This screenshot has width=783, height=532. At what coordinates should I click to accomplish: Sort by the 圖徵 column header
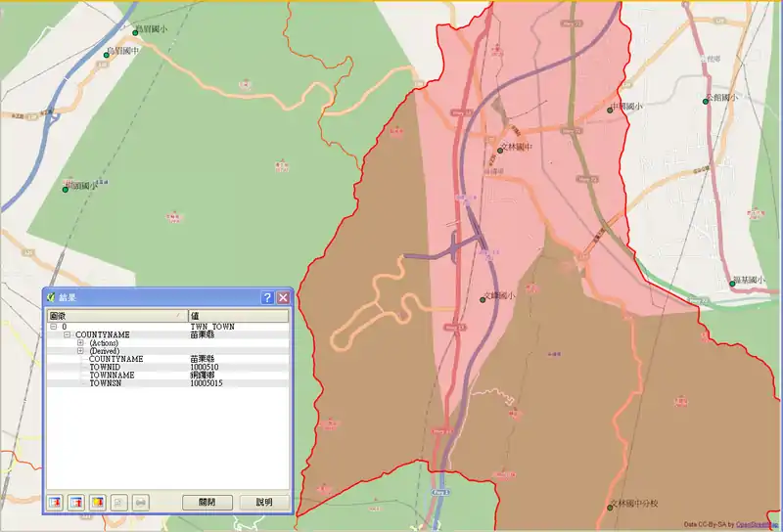click(x=115, y=316)
